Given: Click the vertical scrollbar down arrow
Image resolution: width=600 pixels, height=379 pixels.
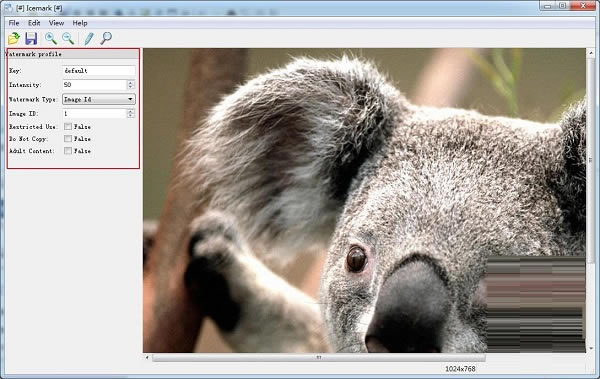Looking at the screenshot, I should click(x=591, y=348).
